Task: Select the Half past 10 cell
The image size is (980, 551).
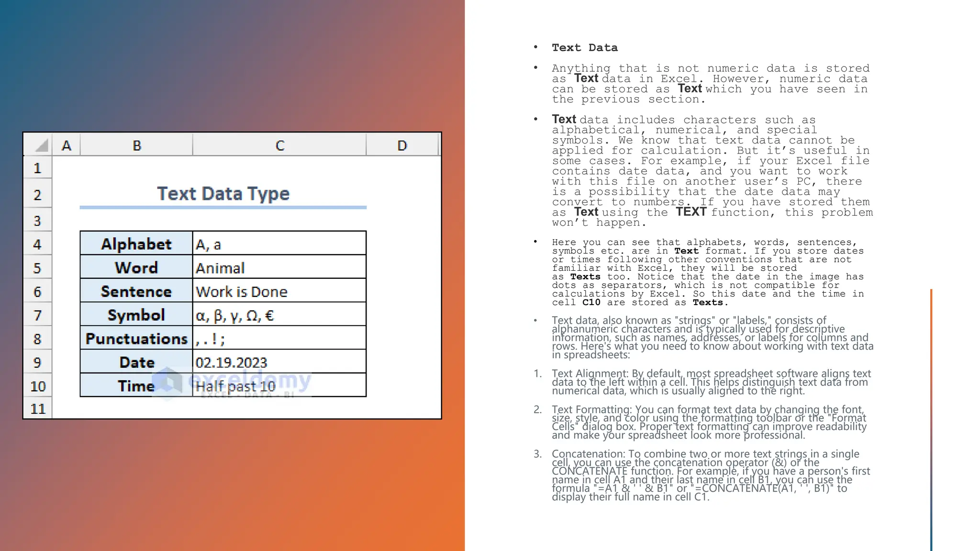Action: point(279,386)
